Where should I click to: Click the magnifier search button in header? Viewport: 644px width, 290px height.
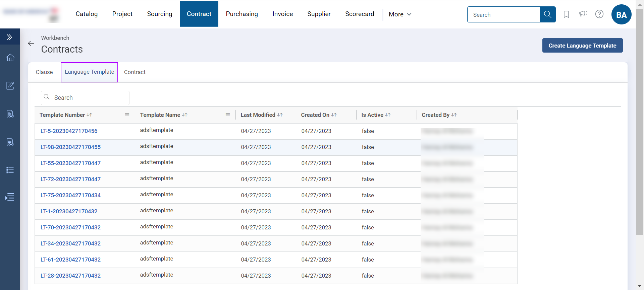tap(547, 14)
